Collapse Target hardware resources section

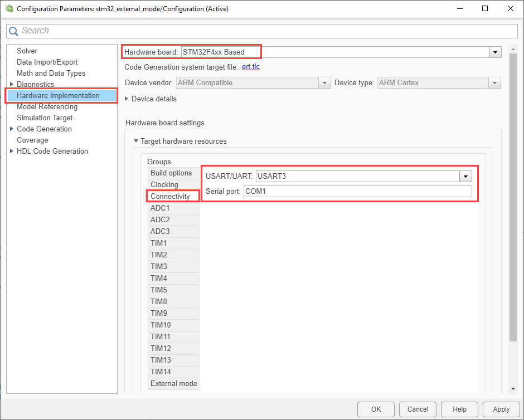coord(135,141)
